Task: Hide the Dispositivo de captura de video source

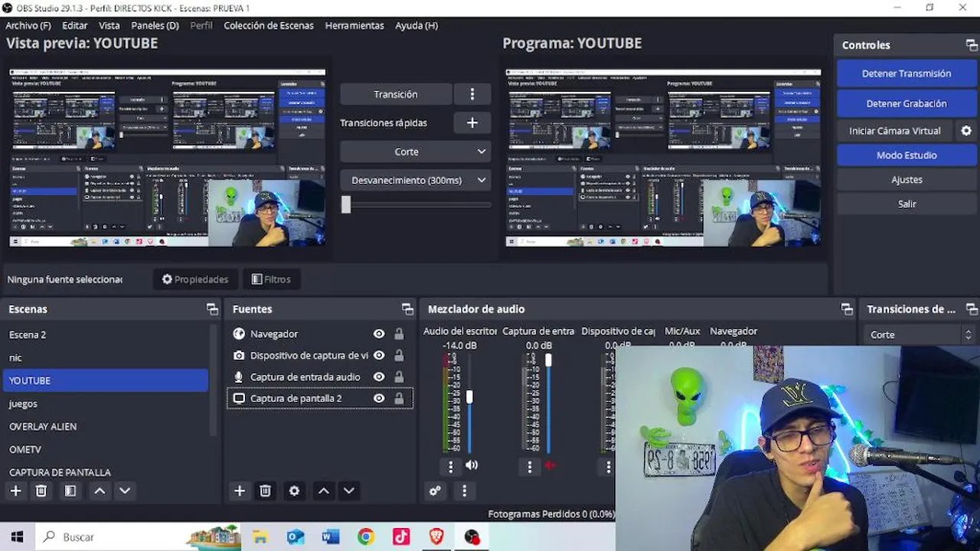Action: coord(378,355)
